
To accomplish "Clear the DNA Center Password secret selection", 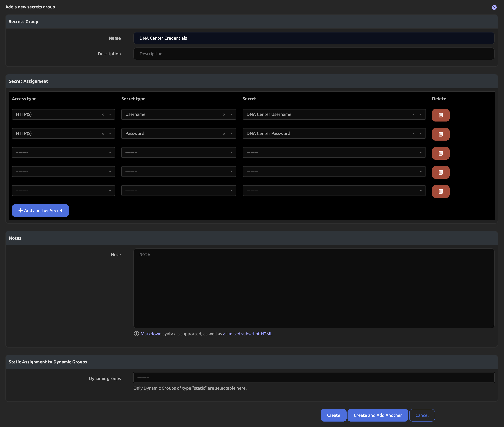I will pos(413,134).
